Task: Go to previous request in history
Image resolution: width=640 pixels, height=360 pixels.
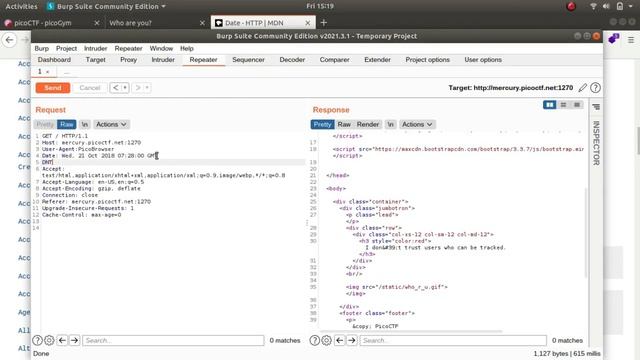Action: 116,88
